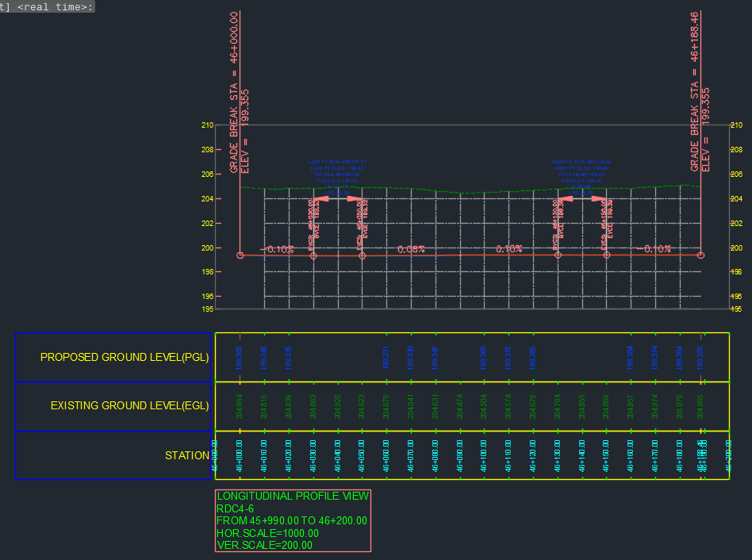This screenshot has width=752, height=560.
Task: Select the EGL value 204.815
Action: (x=264, y=407)
